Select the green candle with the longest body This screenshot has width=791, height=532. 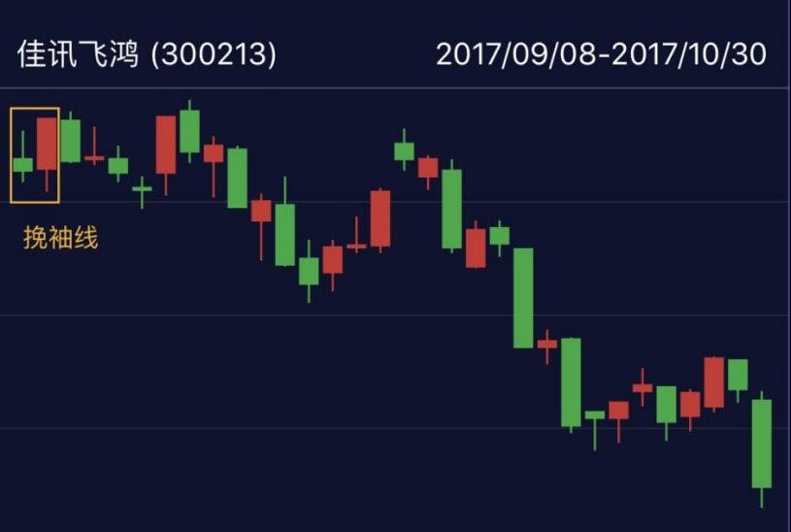tap(523, 298)
